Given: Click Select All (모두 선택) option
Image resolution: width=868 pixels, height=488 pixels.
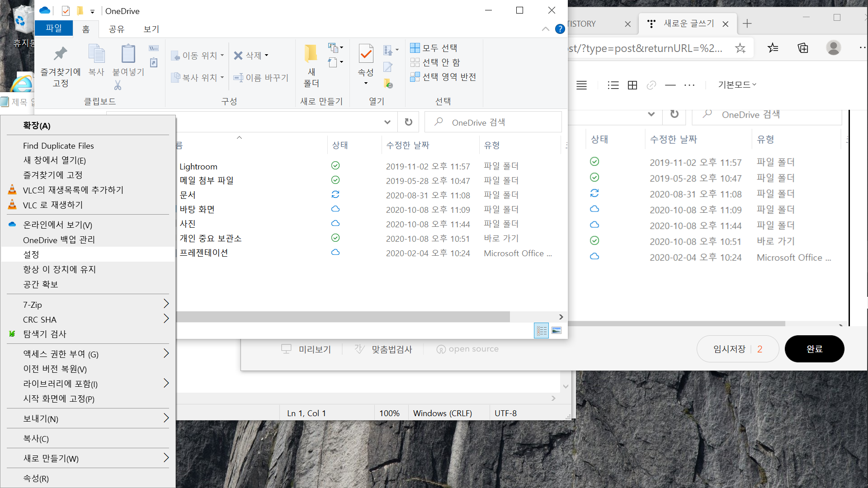Looking at the screenshot, I should (434, 48).
